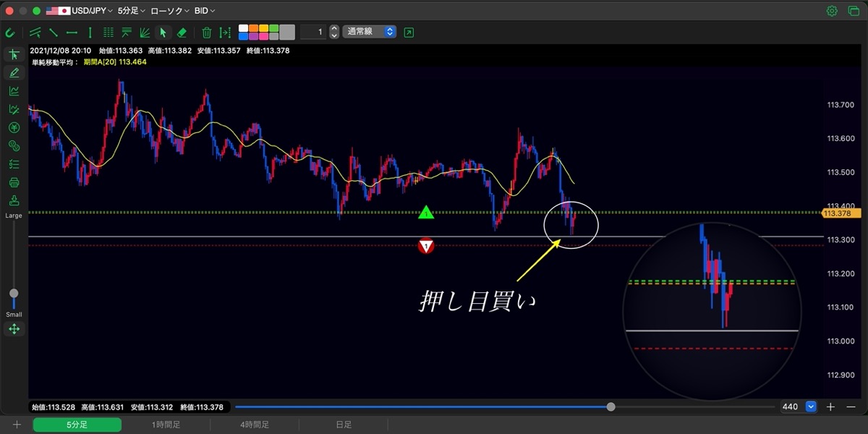Click the magnet snap icon in toolbar

(x=10, y=33)
